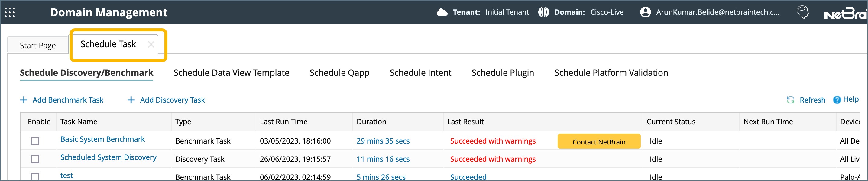Open the Schedule Qapp tab
The height and width of the screenshot is (181, 868).
click(339, 73)
